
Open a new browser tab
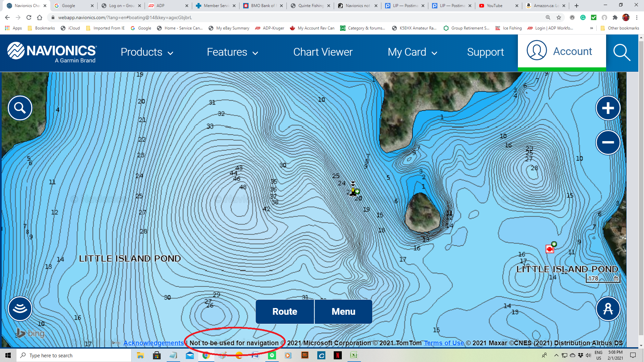(x=577, y=6)
